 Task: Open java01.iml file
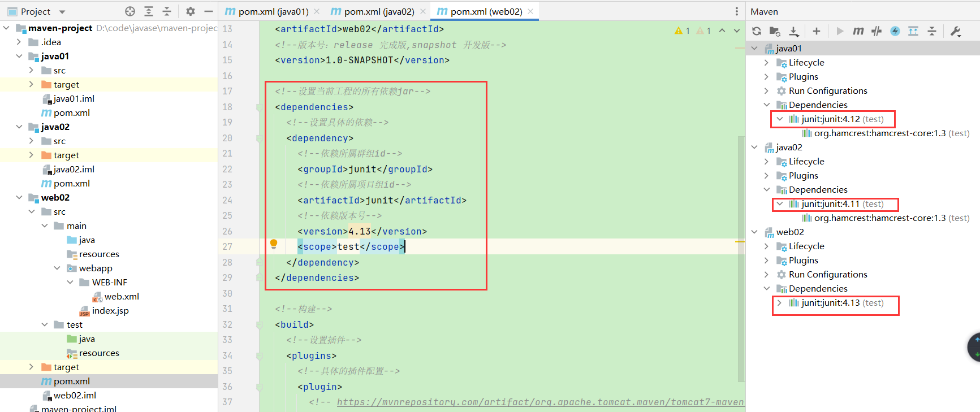pos(68,98)
